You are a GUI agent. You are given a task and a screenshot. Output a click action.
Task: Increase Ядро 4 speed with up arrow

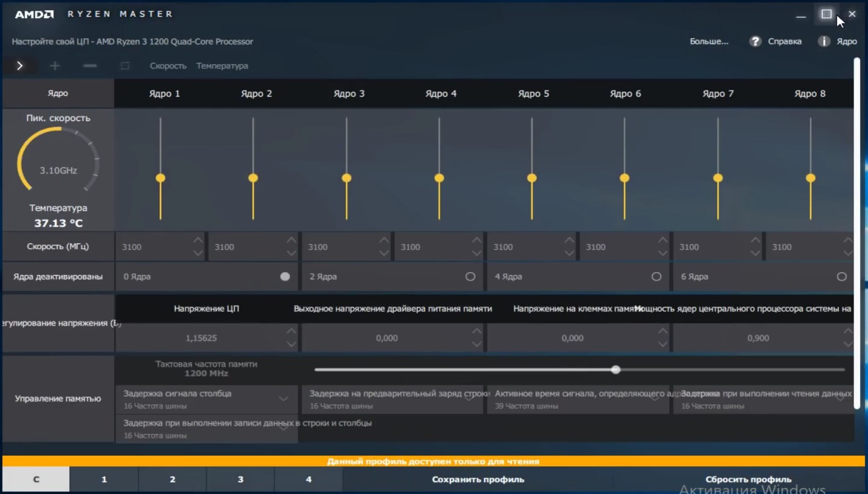coord(476,240)
